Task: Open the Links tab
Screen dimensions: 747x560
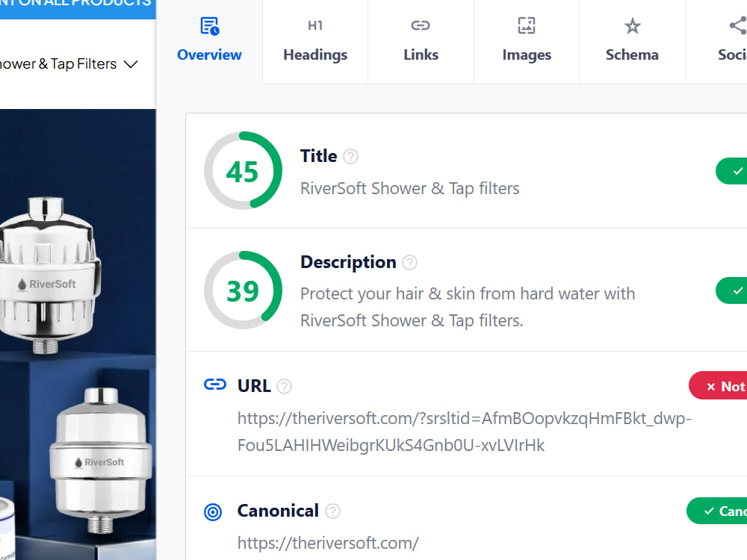Action: pos(421,41)
